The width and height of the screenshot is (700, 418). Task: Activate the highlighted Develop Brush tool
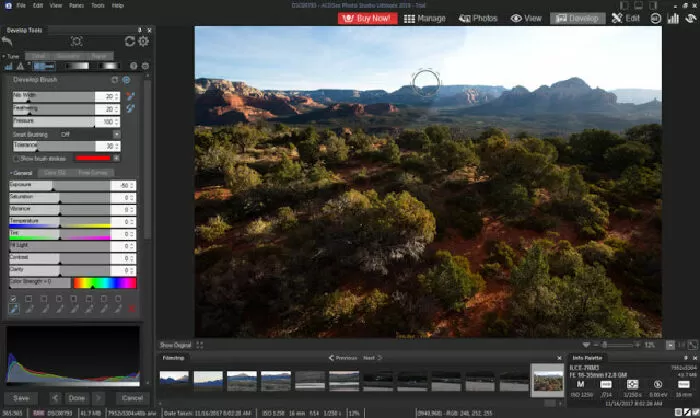44,66
